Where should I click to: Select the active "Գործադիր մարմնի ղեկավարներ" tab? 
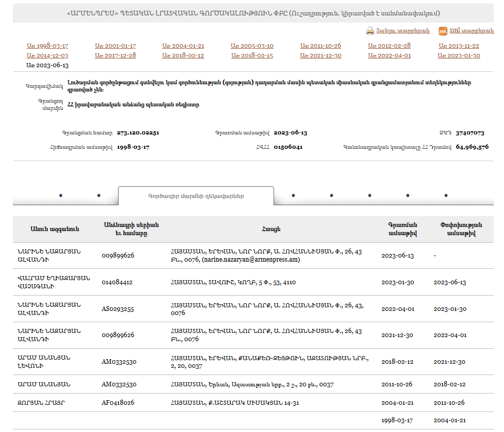pyautogui.click(x=196, y=196)
